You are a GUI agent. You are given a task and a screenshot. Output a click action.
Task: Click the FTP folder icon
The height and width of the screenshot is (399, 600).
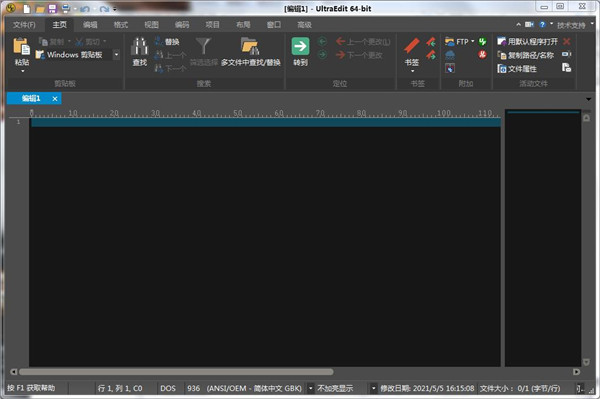[x=450, y=41]
